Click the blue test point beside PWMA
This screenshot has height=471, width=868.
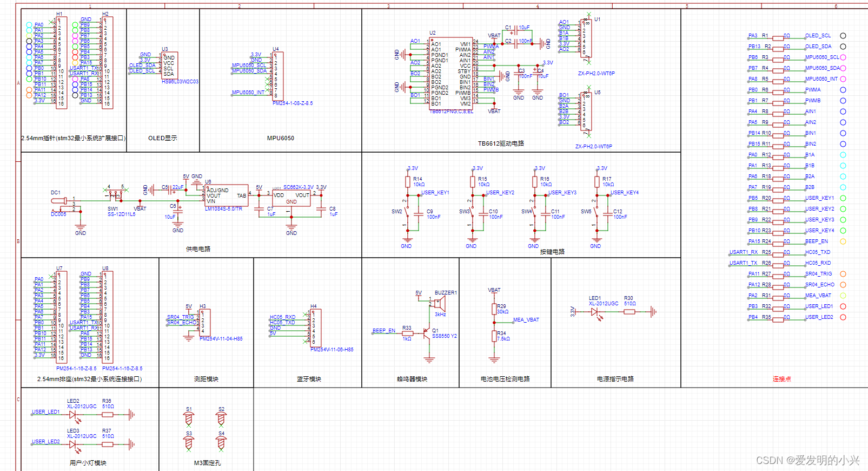tap(843, 90)
